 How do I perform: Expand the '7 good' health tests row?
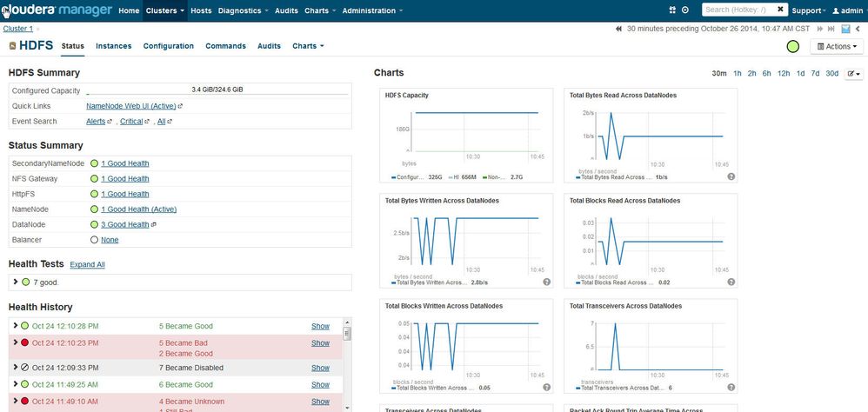click(16, 282)
